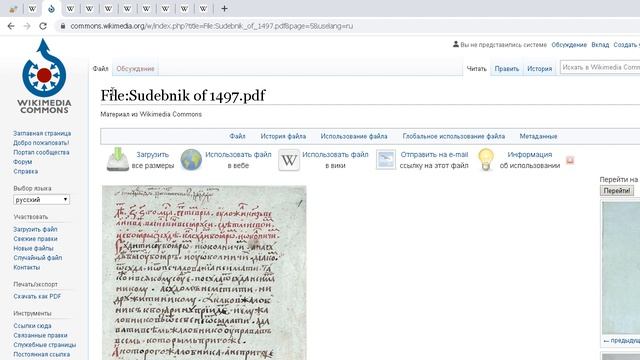The height and width of the screenshot is (360, 640).
Task: Click the small red icon after usage info
Action: (x=570, y=160)
